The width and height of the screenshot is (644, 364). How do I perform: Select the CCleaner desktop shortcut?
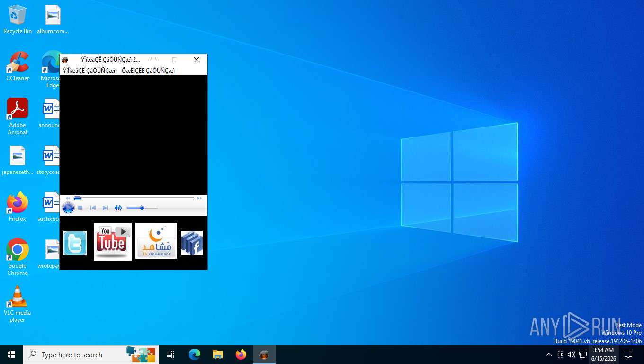(x=18, y=66)
